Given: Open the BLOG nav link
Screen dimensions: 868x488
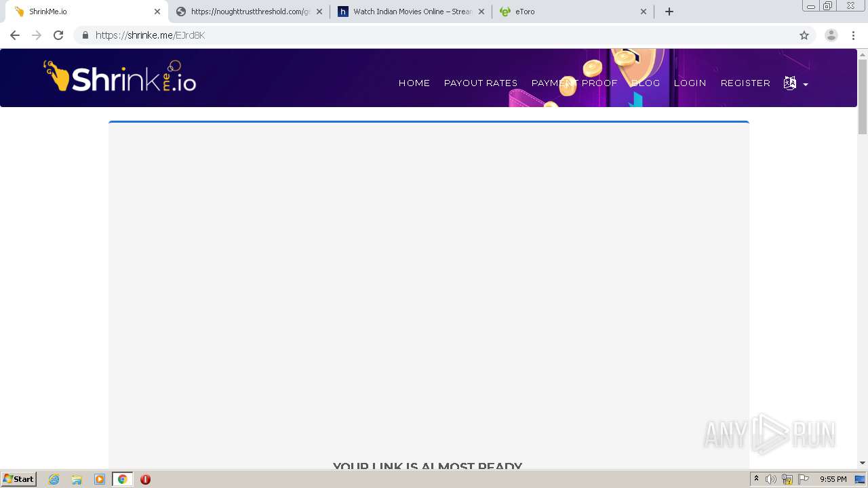Looking at the screenshot, I should (x=646, y=83).
